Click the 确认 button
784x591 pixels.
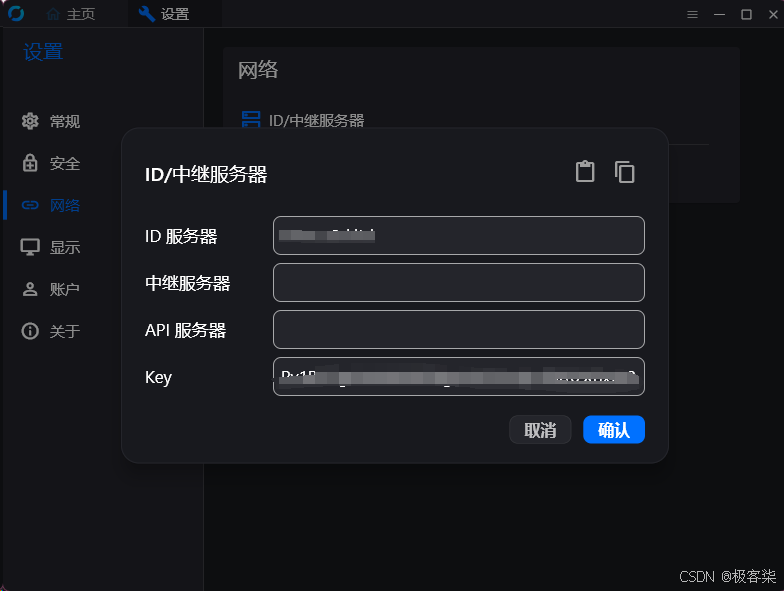[614, 430]
